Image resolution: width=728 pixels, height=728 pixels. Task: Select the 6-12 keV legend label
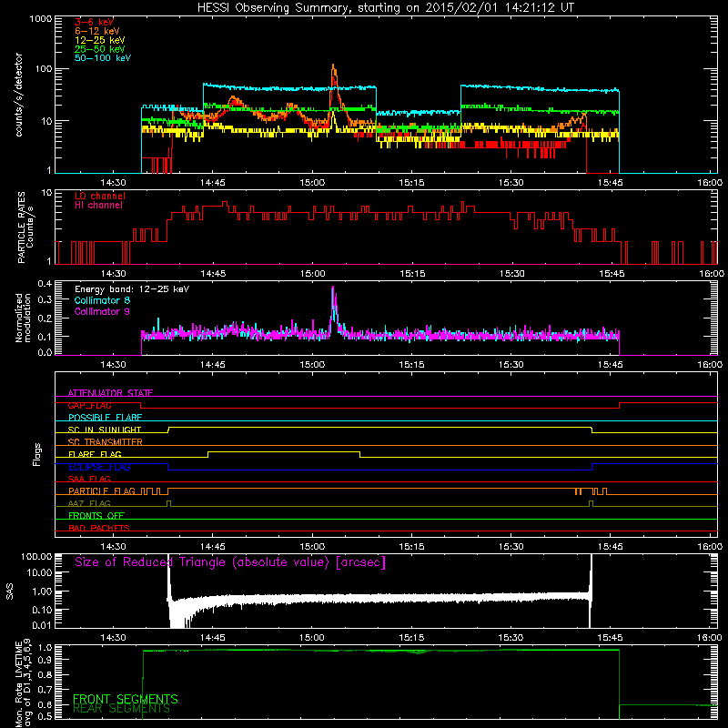coord(97,31)
